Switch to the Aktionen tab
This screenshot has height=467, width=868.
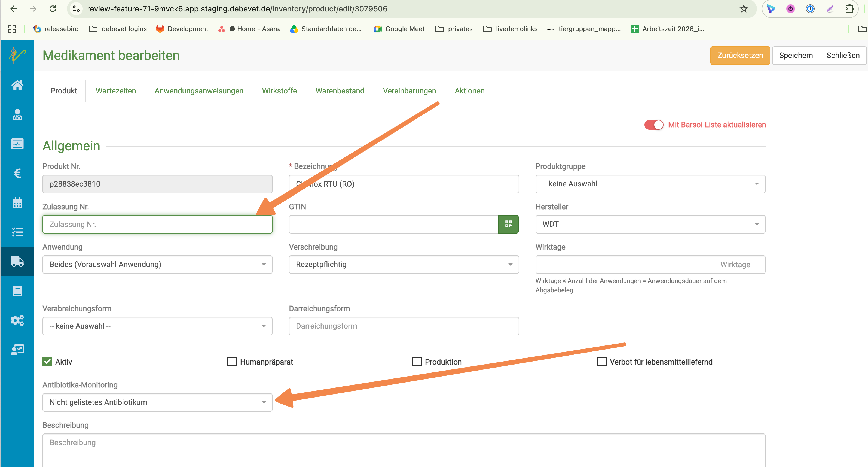[469, 91]
